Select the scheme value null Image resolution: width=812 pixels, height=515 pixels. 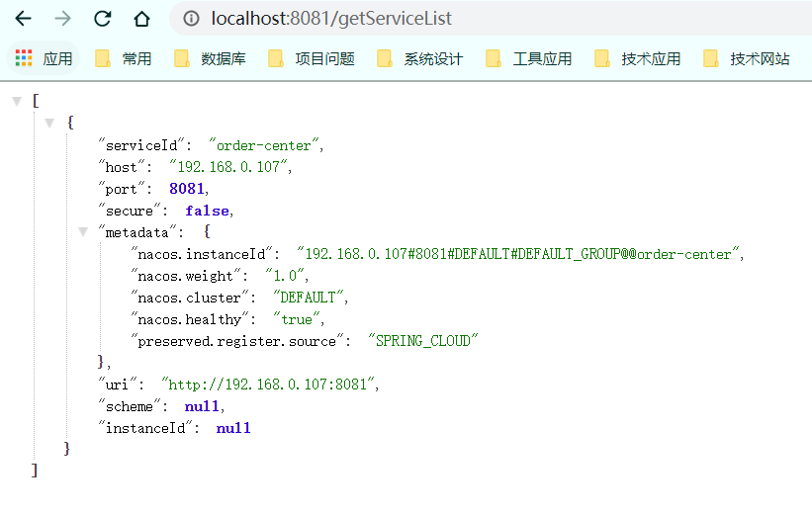click(x=202, y=406)
